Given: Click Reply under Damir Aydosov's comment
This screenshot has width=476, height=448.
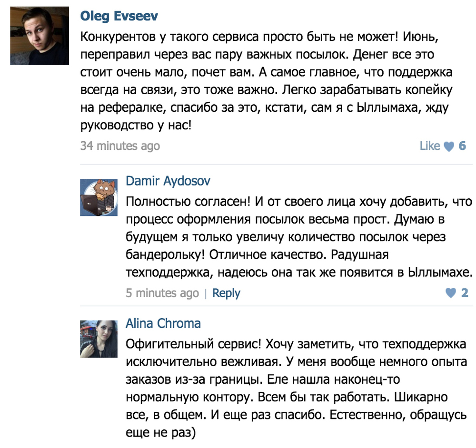Looking at the screenshot, I should pos(226,293).
